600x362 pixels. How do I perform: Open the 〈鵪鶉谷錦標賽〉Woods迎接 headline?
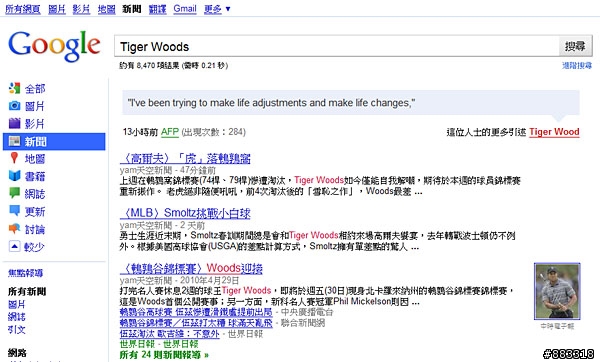point(191,268)
